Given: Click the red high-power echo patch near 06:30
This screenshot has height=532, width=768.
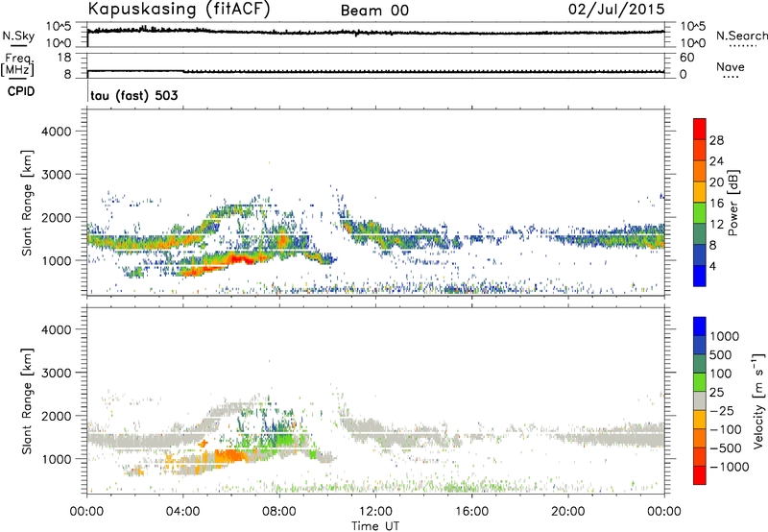Looking at the screenshot, I should [x=240, y=258].
